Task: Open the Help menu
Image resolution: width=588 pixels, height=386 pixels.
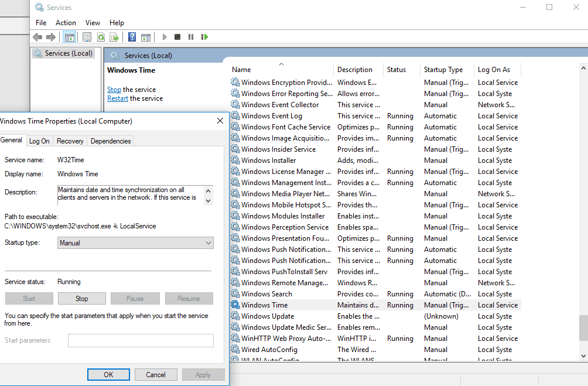Action: click(117, 23)
